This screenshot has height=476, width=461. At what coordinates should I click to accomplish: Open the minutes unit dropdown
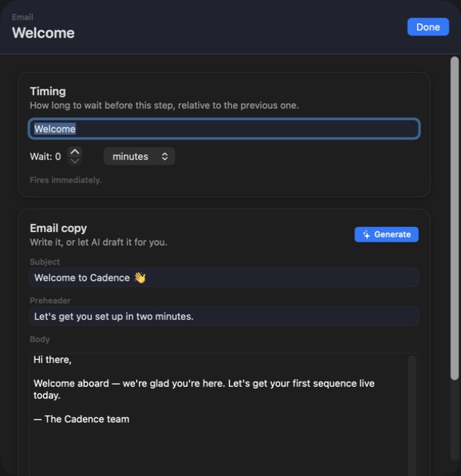point(139,156)
